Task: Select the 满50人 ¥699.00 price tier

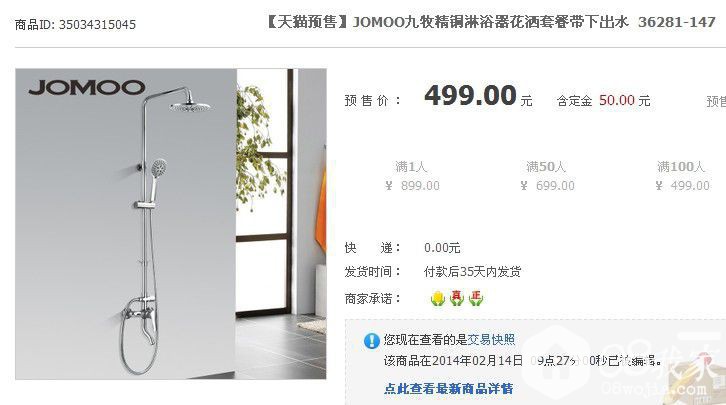Action: [x=547, y=176]
